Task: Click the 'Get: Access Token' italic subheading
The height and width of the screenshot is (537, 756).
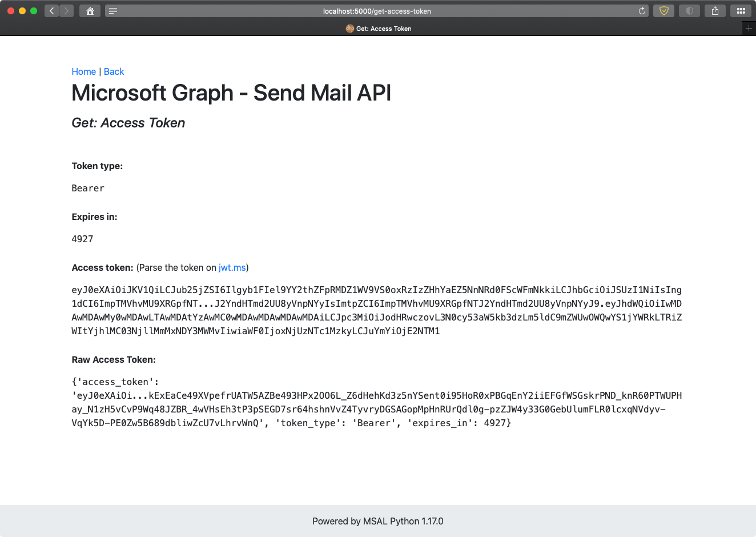Action: [x=128, y=123]
